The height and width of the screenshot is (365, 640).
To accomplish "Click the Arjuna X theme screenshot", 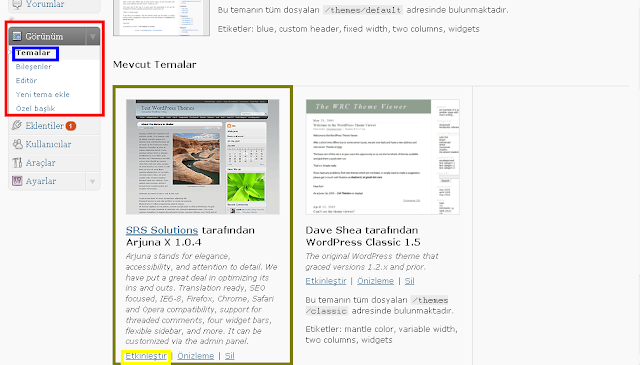I will click(203, 157).
